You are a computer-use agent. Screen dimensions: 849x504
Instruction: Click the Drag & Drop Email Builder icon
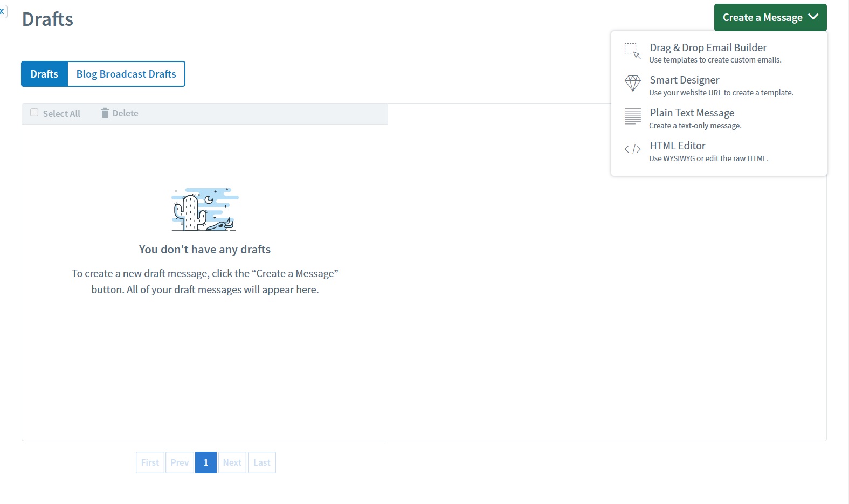(x=632, y=51)
